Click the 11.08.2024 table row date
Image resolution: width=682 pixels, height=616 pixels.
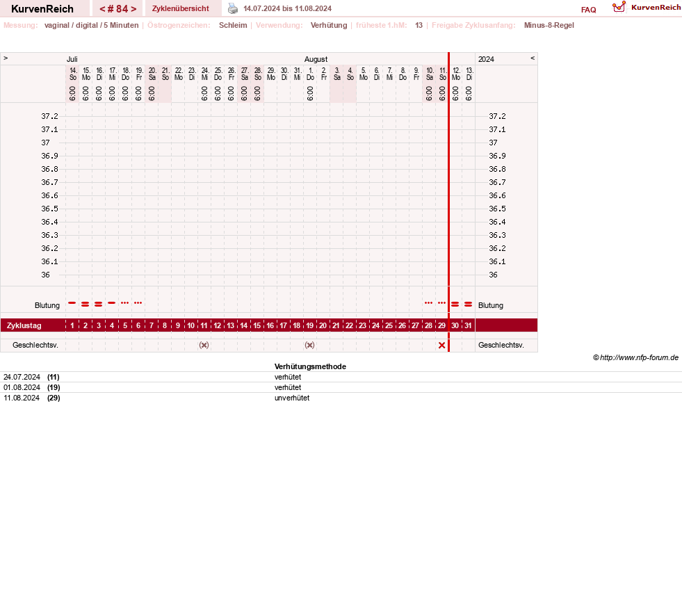22,398
